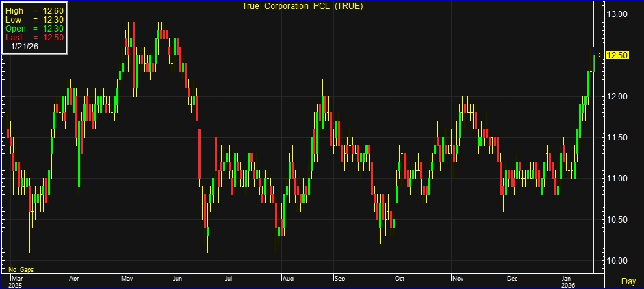Click the 'Day' timeframe label

click(x=628, y=281)
